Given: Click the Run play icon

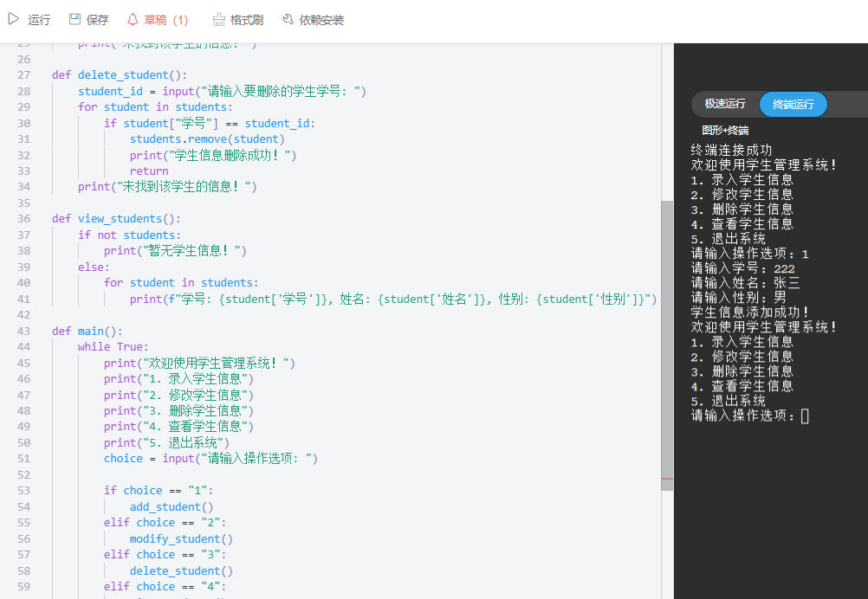Looking at the screenshot, I should click(x=13, y=19).
